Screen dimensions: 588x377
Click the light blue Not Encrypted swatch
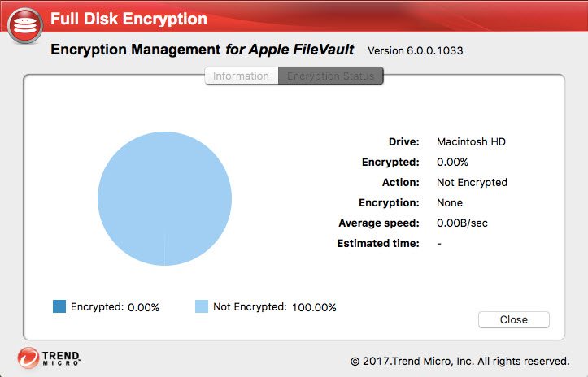(201, 306)
